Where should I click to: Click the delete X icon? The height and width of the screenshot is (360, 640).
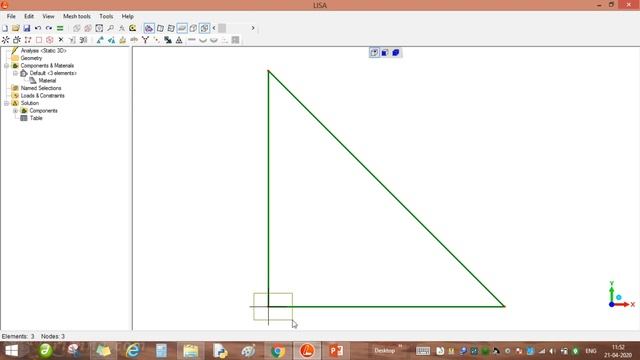61,40
